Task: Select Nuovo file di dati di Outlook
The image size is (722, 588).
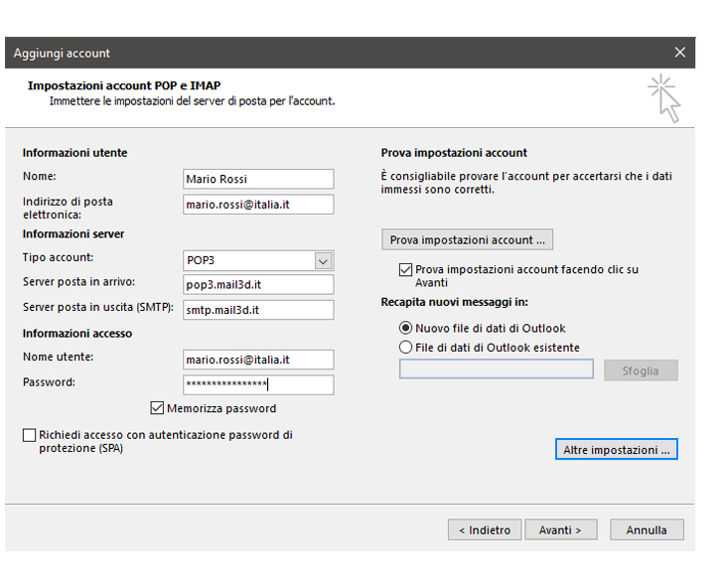Action: coord(405,328)
